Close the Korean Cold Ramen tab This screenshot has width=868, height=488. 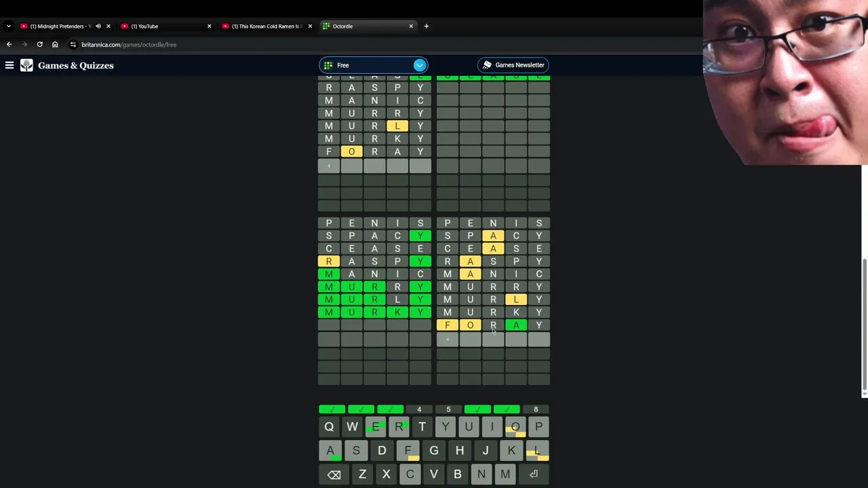(x=310, y=26)
